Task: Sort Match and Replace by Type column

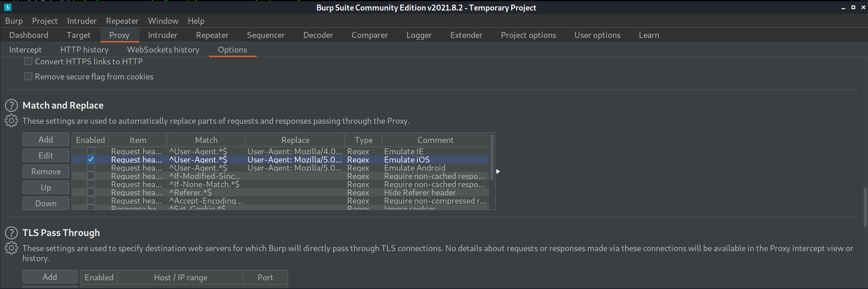Action: [x=363, y=140]
